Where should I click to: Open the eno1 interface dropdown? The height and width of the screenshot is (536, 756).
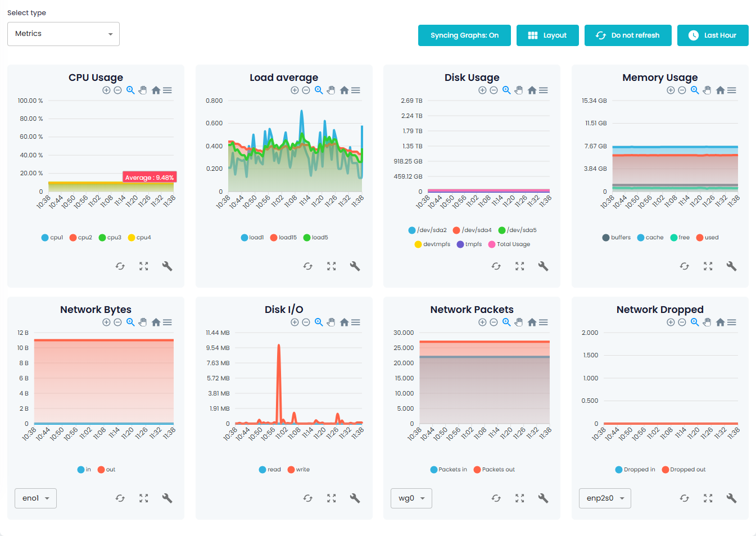[35, 498]
